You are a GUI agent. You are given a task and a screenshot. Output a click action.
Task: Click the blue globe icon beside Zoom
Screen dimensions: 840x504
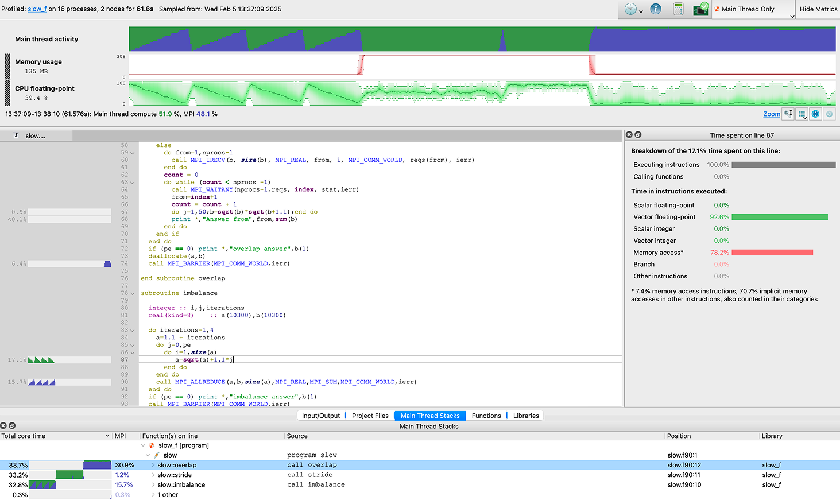pos(815,114)
